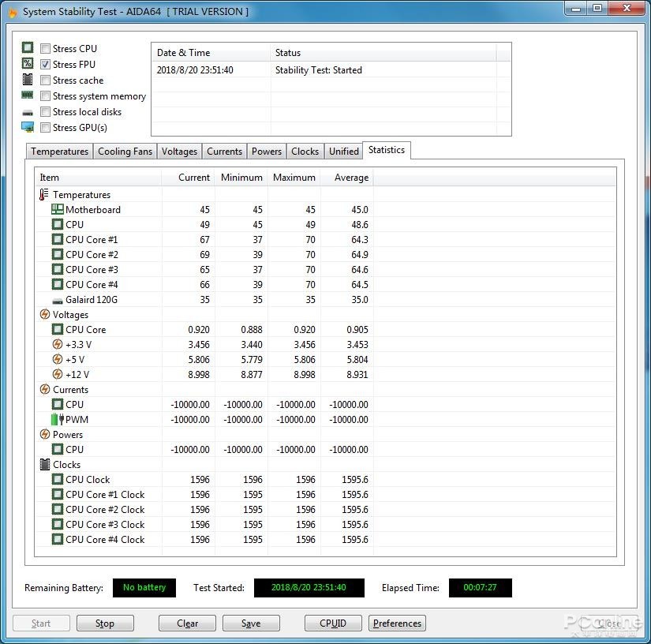651x644 pixels.
Task: Click the lightning icon of Voltages group
Action: (x=45, y=314)
